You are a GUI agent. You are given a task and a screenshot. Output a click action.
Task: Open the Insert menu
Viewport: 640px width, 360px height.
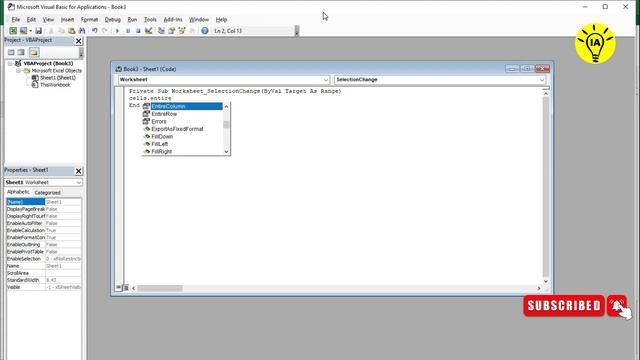point(67,20)
